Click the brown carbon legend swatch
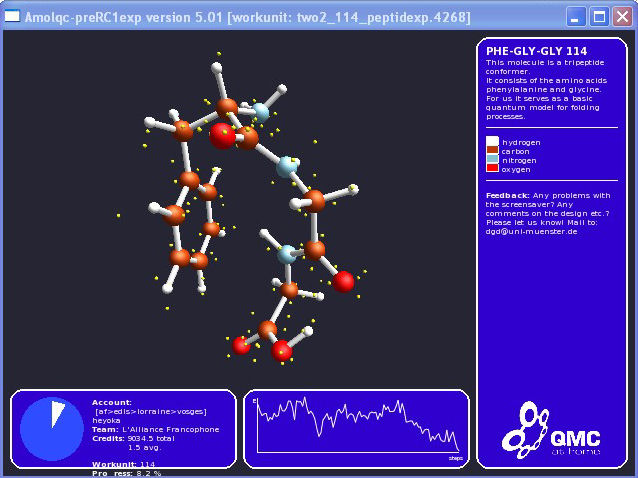The image size is (638, 478). click(x=492, y=151)
